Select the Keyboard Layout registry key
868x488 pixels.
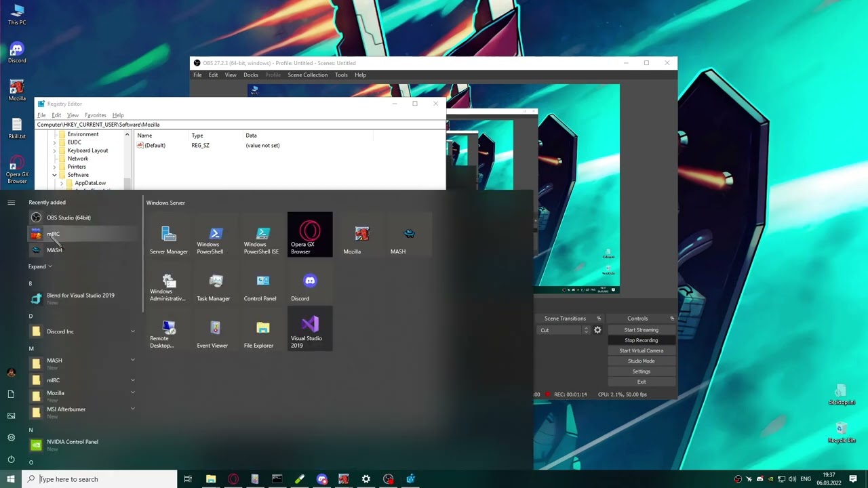[87, 150]
